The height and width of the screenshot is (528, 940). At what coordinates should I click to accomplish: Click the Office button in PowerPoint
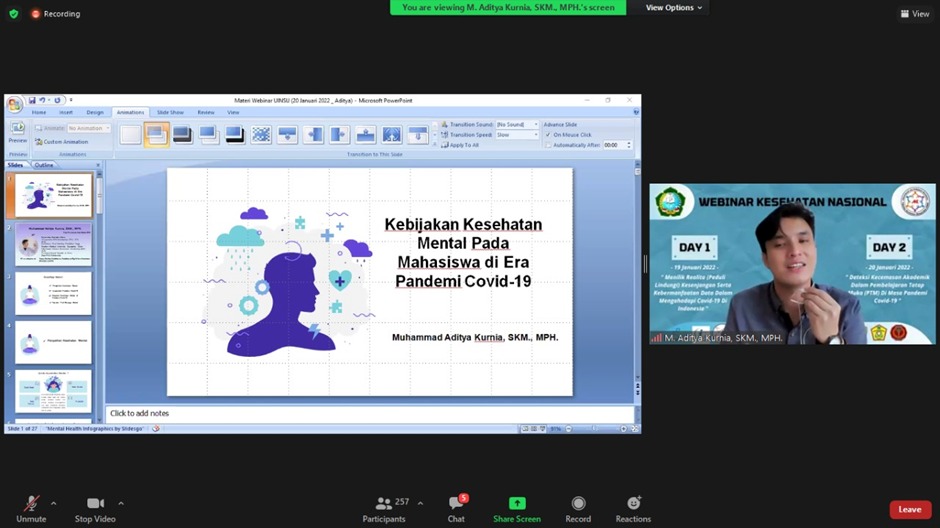[x=14, y=104]
